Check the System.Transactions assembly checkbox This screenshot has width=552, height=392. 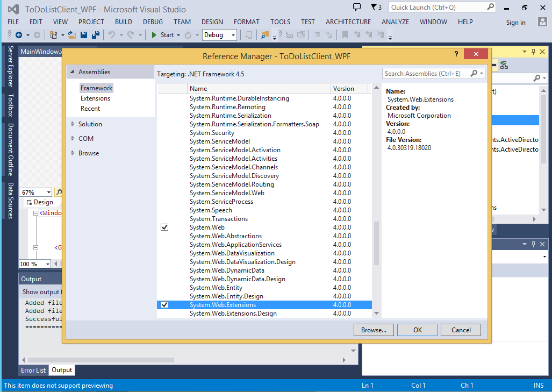pos(164,218)
